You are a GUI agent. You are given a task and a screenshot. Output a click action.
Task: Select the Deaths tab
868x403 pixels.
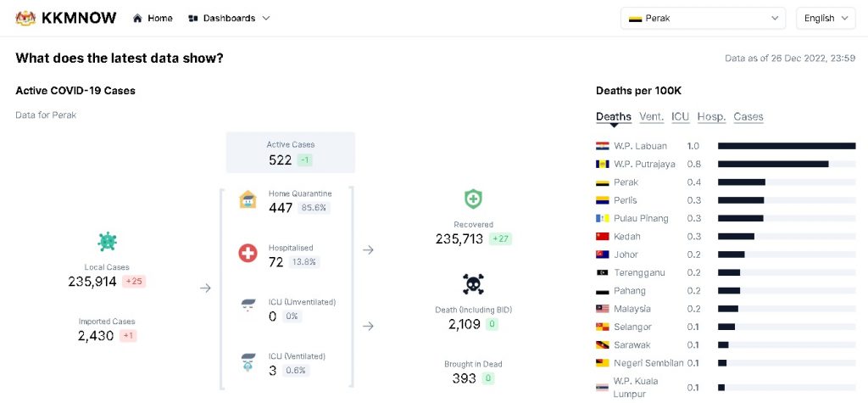tap(613, 117)
